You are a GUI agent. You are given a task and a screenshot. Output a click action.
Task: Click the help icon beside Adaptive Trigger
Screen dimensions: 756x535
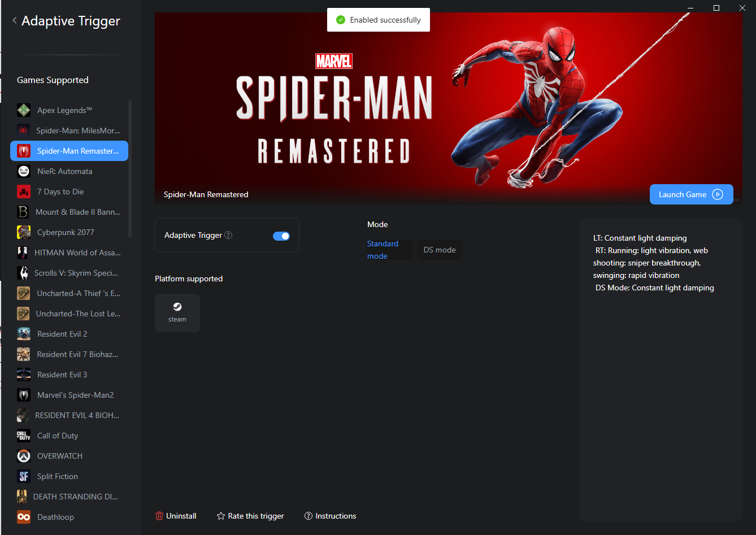tap(228, 235)
